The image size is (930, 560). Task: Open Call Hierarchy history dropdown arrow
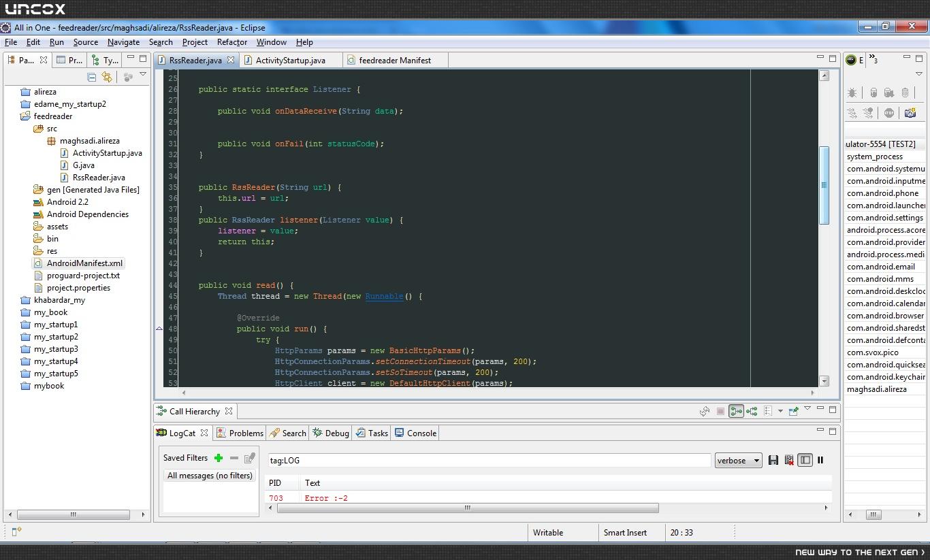[780, 411]
